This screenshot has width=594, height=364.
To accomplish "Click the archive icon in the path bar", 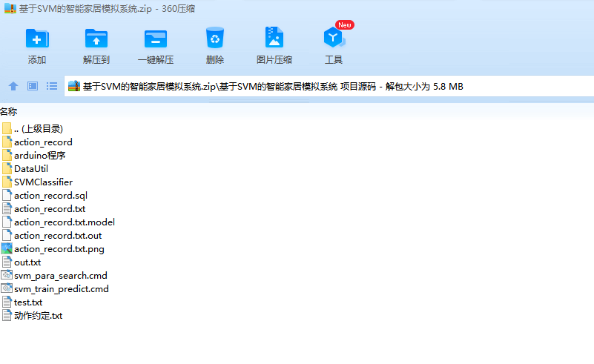I will coord(74,86).
